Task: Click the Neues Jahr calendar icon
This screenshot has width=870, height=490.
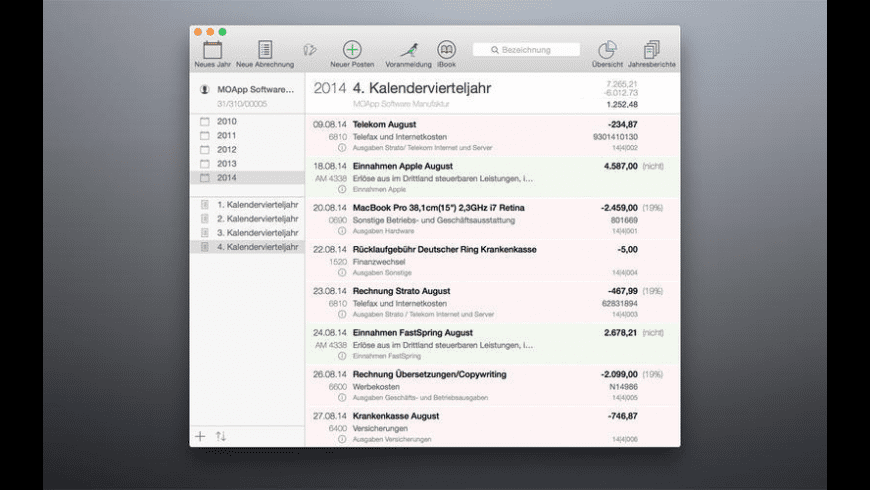Action: point(213,50)
